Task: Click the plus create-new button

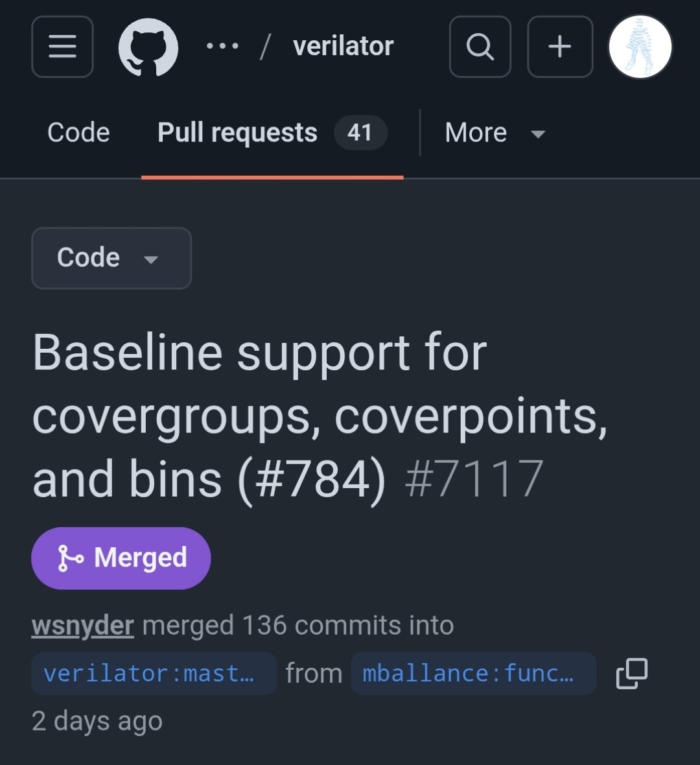Action: coord(560,47)
